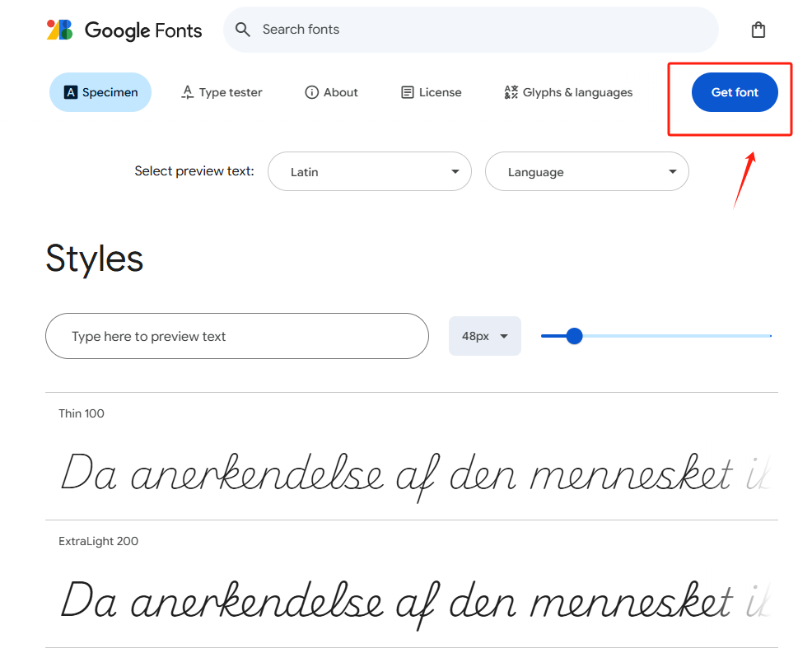Expand the Language dropdown
This screenshot has height=653, width=812.
coord(586,172)
